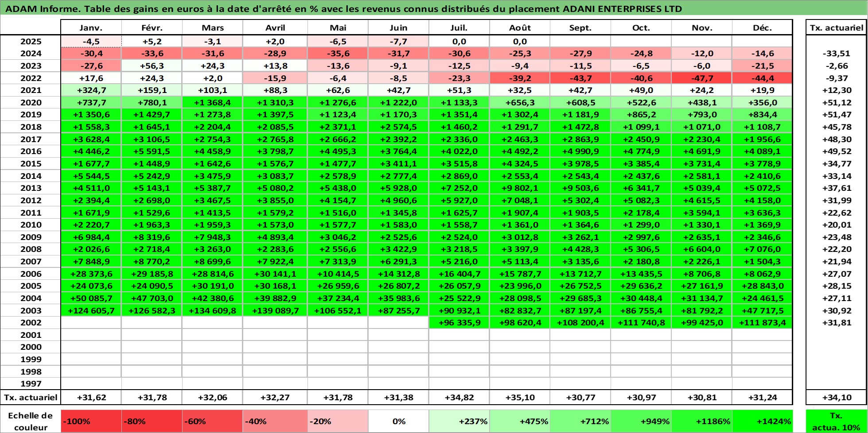The image size is (868, 433).
Task: Click cell value +56,3 in 2023 row
Action: (x=152, y=66)
